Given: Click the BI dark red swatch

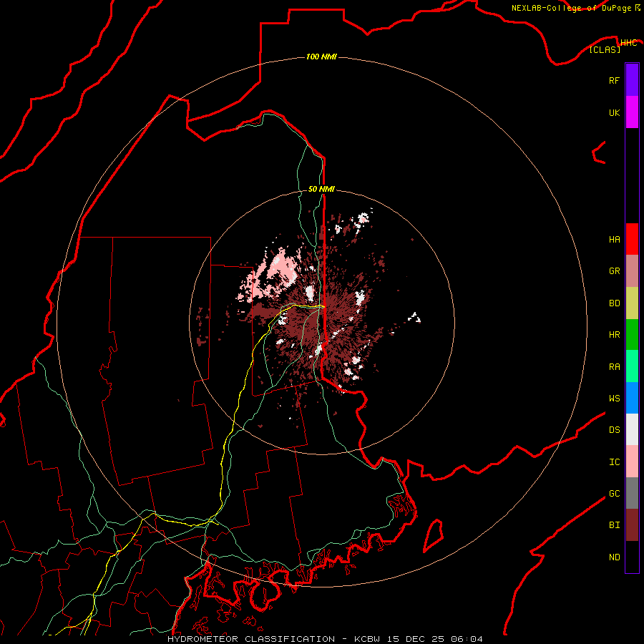Looking at the screenshot, I should [x=632, y=525].
